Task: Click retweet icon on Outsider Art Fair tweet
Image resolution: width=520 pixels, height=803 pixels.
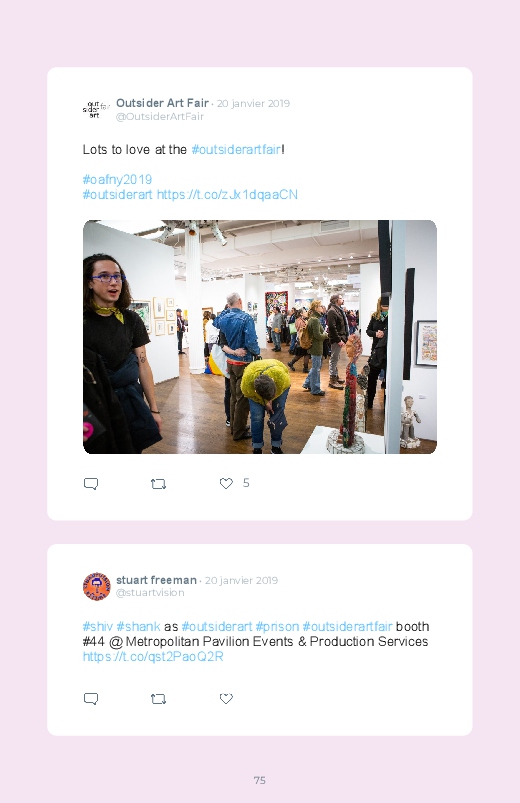Action: pyautogui.click(x=158, y=483)
